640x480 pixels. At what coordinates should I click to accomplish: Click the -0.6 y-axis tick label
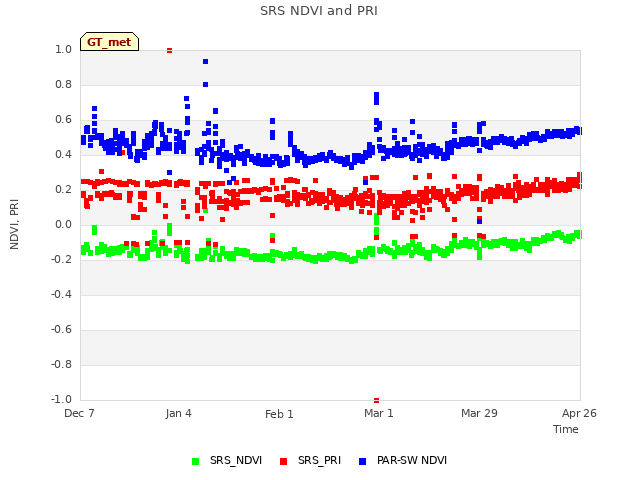[61, 329]
